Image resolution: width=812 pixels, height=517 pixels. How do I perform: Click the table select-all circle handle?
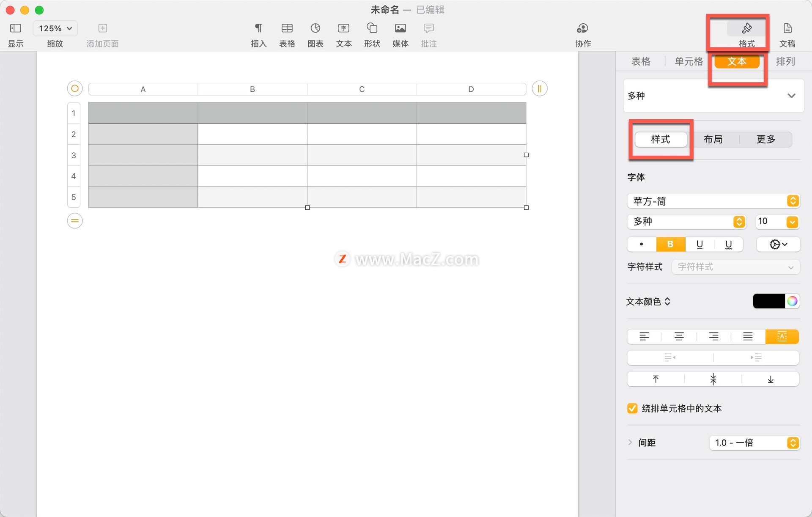[x=75, y=88]
